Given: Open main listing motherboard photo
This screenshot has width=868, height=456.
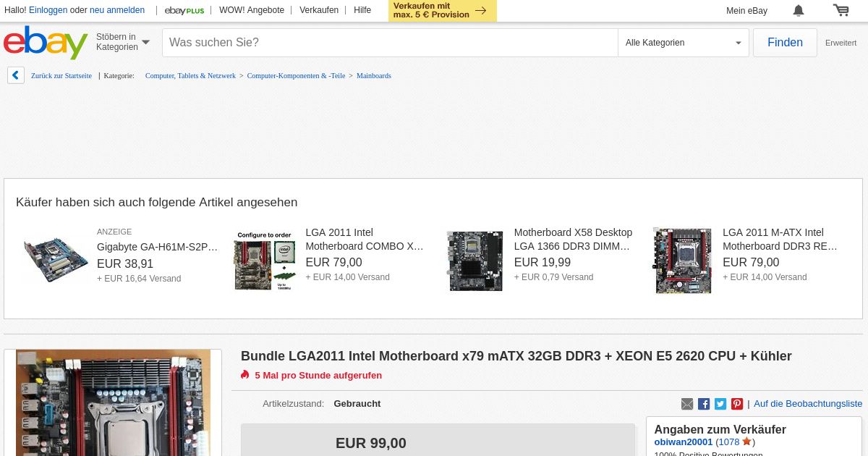Looking at the screenshot, I should (x=113, y=403).
